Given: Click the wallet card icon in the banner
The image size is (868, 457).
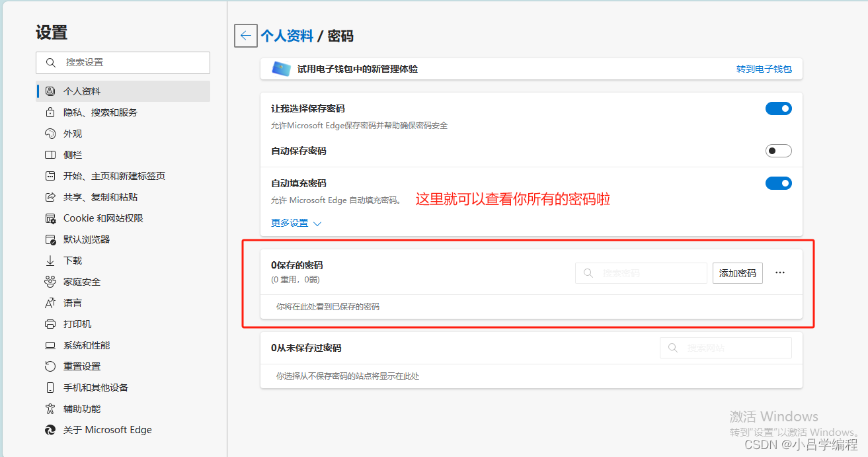Looking at the screenshot, I should point(281,69).
